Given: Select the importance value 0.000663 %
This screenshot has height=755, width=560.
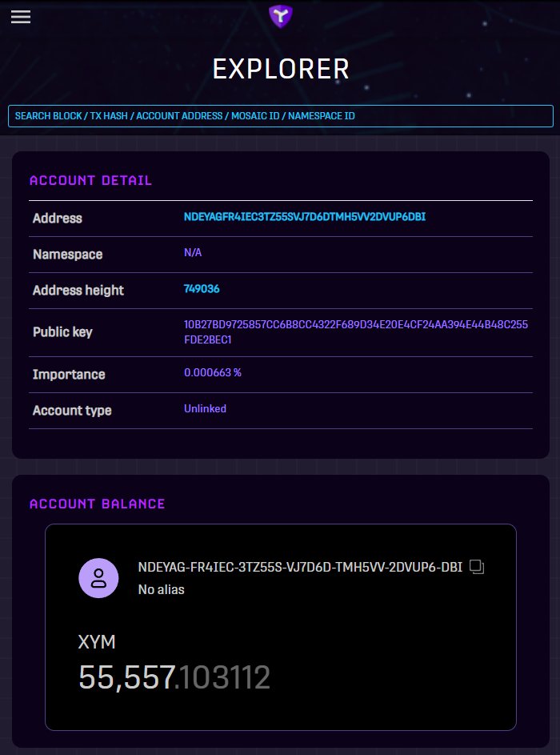Looking at the screenshot, I should 213,372.
